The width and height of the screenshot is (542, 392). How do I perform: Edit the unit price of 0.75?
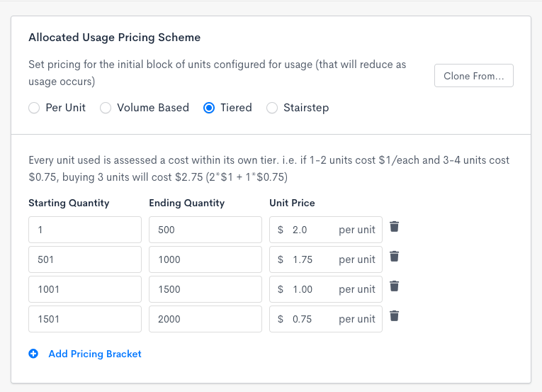[312, 319]
